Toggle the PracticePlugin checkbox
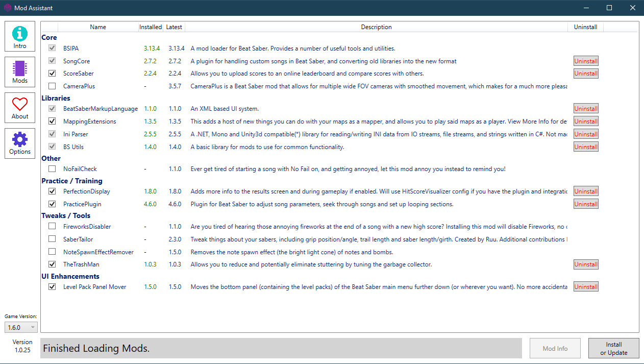The height and width of the screenshot is (364, 644). [x=52, y=204]
